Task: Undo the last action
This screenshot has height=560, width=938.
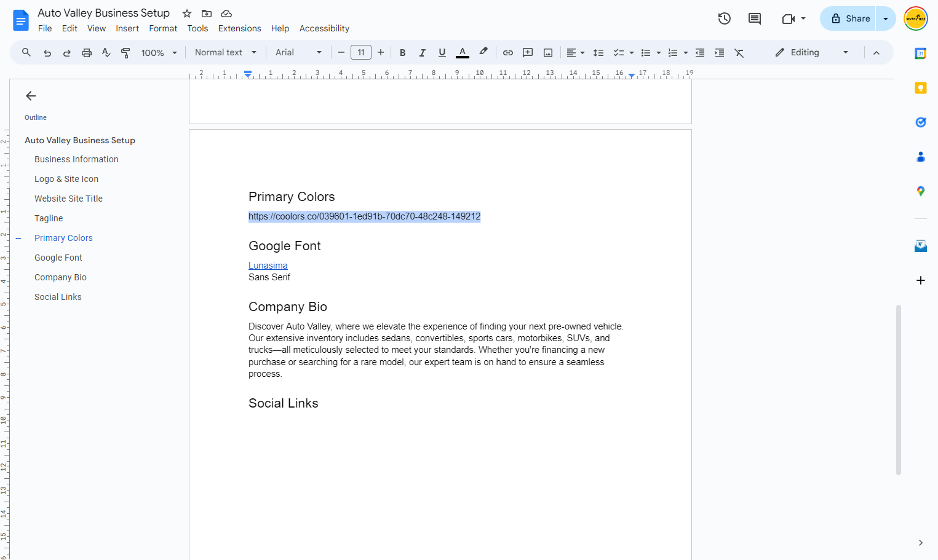Action: coord(47,53)
